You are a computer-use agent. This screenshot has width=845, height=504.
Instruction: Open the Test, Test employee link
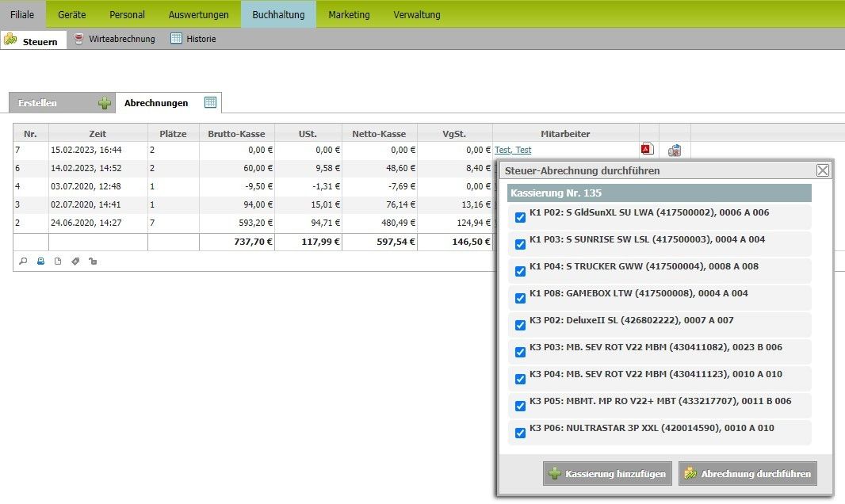pos(513,150)
